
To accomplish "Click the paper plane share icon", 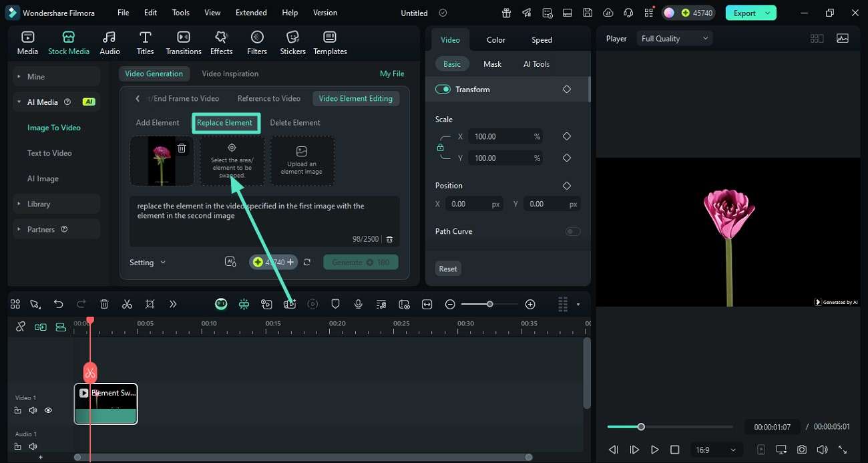I will (x=527, y=13).
